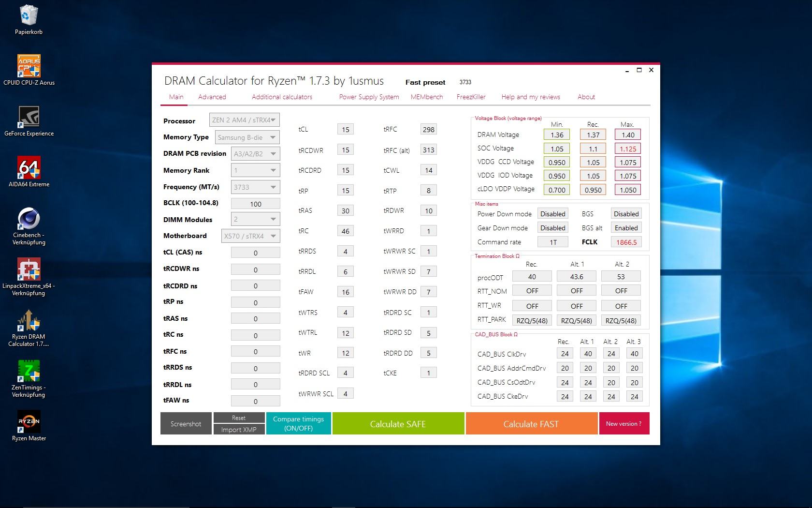This screenshot has height=508, width=812.
Task: Click the tWTRL value 12
Action: point(346,332)
